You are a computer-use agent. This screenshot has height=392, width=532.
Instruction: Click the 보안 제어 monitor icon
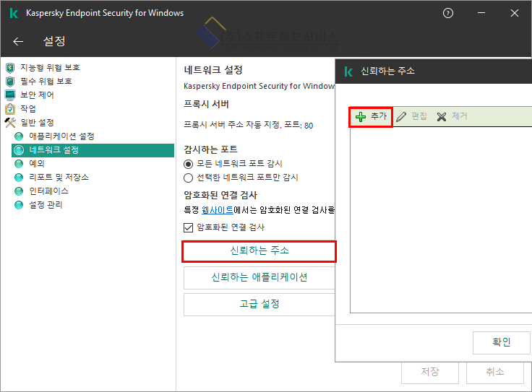pos(10,95)
